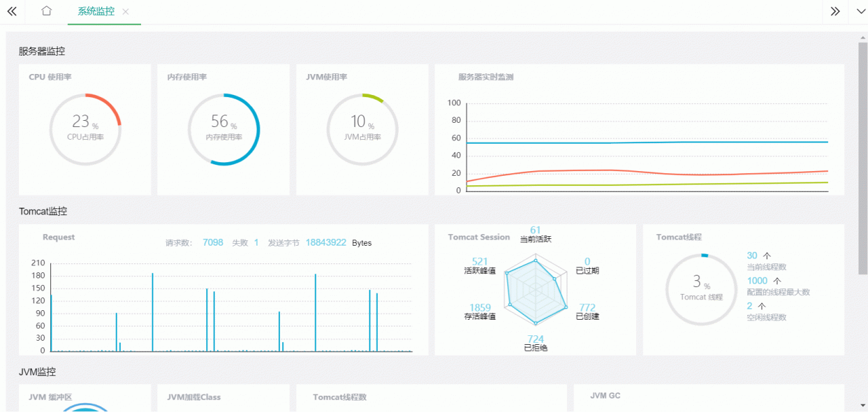Close the 系统监控 tab
868x412 pixels.
125,12
